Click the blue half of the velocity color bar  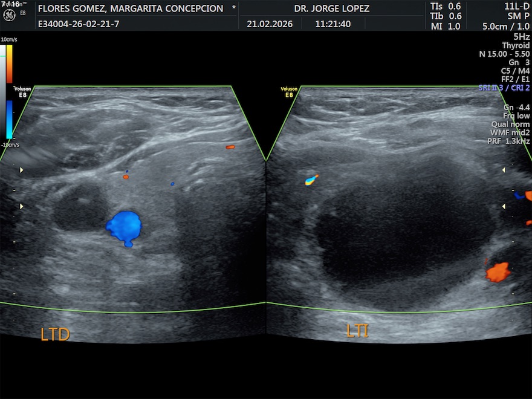tap(10, 120)
